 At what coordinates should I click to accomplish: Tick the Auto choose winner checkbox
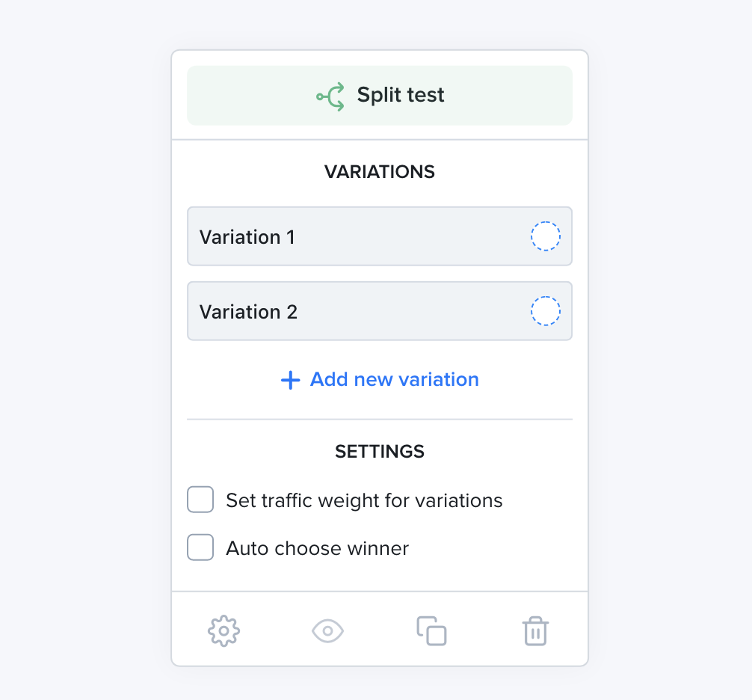[x=200, y=547]
